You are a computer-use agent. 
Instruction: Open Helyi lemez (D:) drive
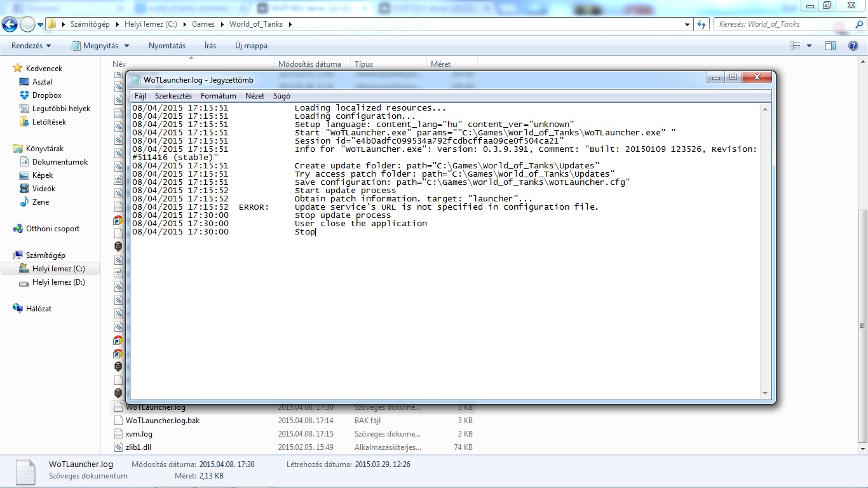(58, 282)
